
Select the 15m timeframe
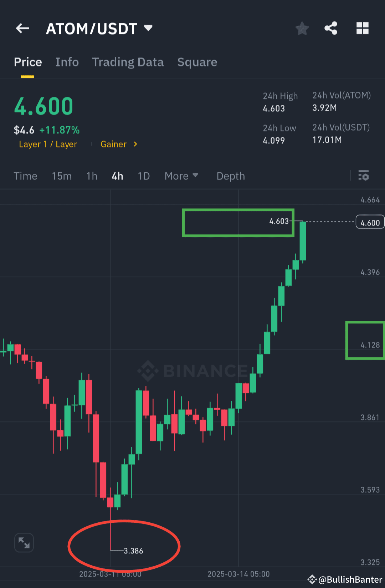pos(61,176)
